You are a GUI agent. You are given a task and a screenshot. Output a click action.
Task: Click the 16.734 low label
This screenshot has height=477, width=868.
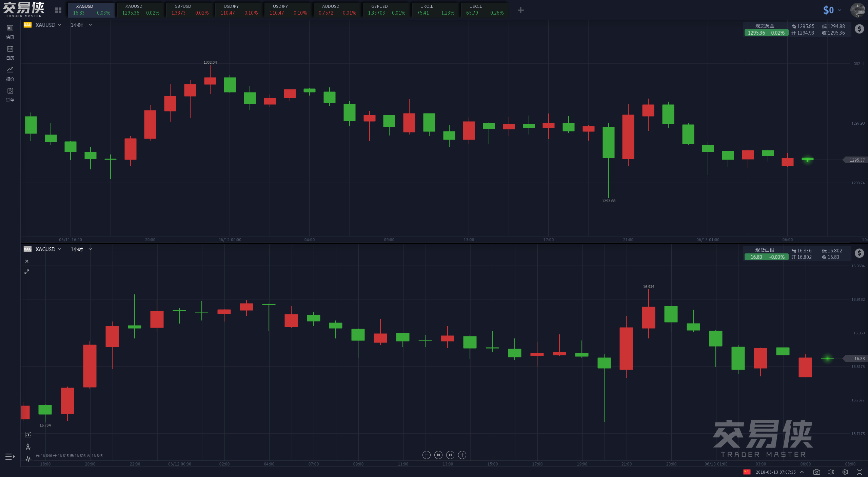[x=45, y=425]
